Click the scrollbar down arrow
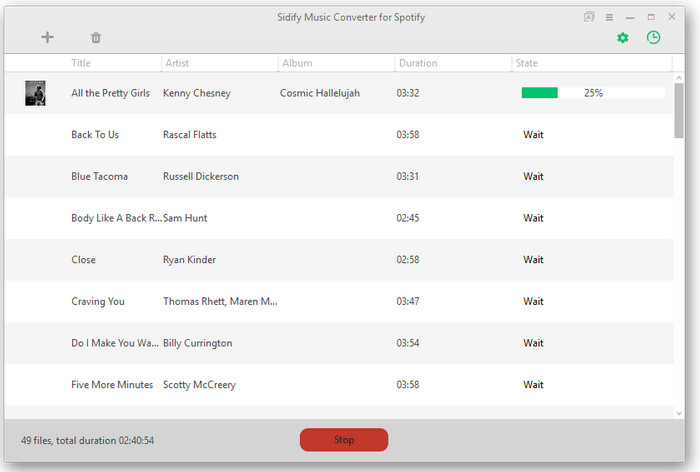This screenshot has height=472, width=700. pos(679,414)
